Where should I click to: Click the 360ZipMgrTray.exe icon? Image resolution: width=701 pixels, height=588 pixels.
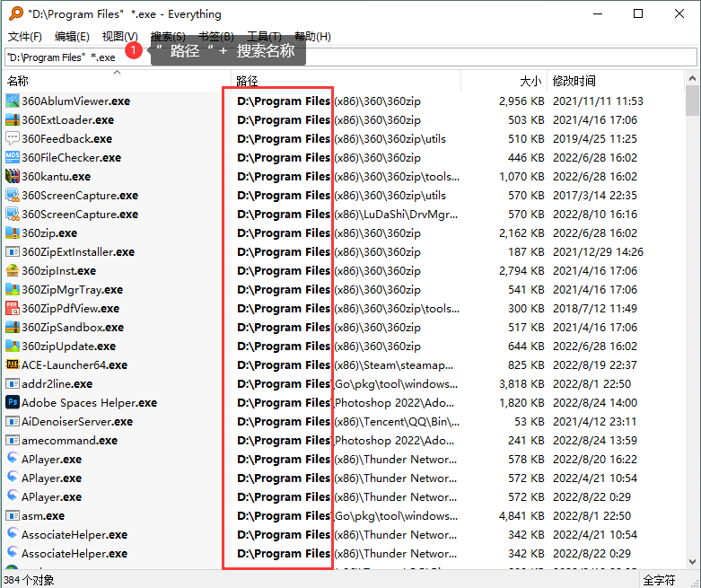click(x=13, y=289)
